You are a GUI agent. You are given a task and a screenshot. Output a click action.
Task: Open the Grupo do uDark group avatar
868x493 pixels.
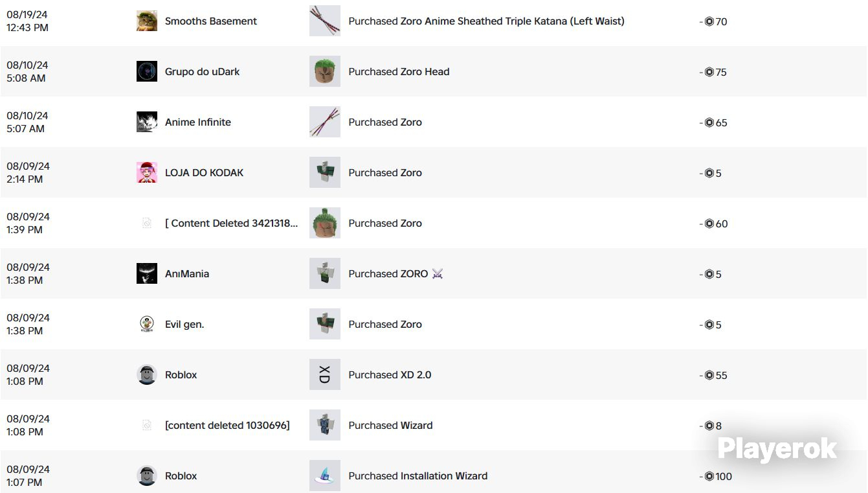click(147, 71)
